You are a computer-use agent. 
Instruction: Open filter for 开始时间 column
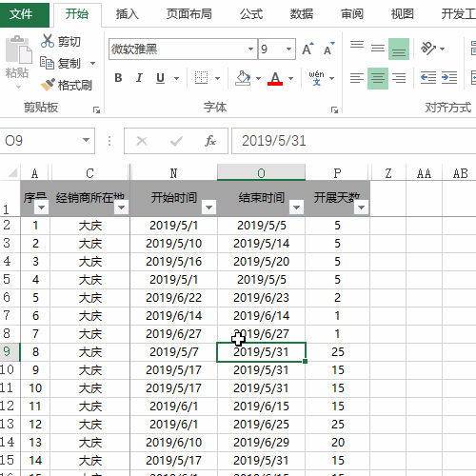208,208
